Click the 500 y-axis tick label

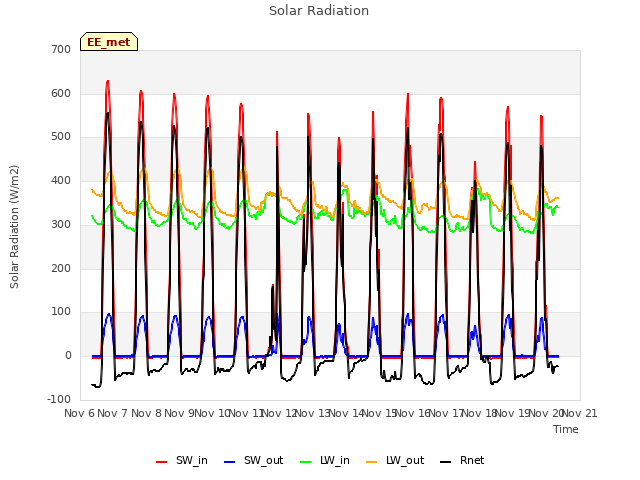pyautogui.click(x=61, y=137)
